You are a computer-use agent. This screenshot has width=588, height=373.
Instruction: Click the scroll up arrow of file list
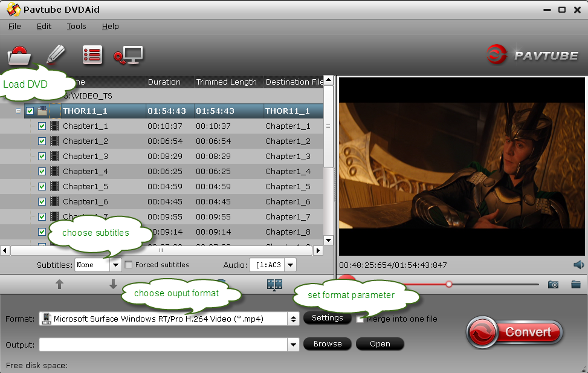(328, 80)
